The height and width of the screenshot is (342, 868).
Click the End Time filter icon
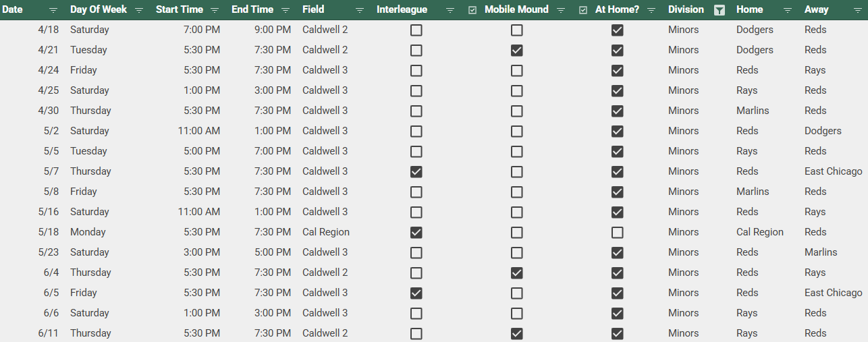pos(286,10)
